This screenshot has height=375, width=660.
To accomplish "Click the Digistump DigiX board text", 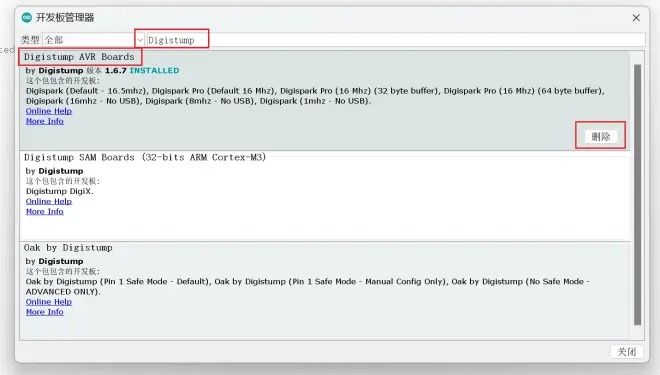I will (60, 191).
